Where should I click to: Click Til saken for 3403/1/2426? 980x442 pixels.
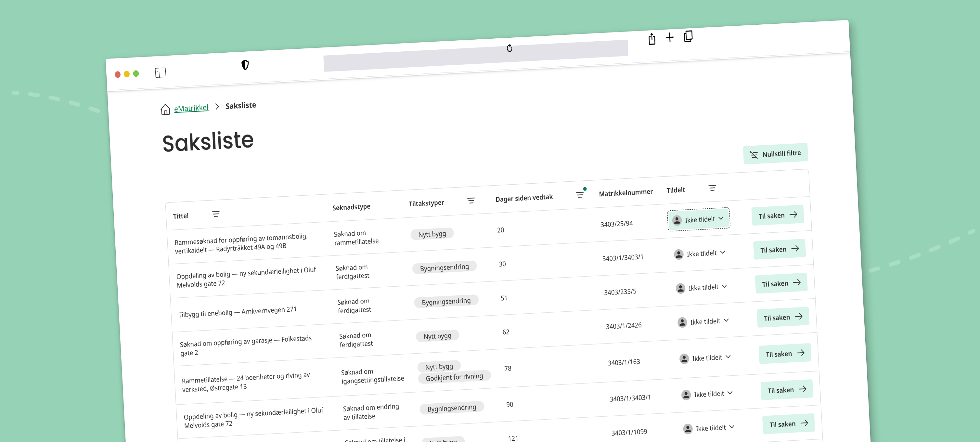pyautogui.click(x=783, y=317)
